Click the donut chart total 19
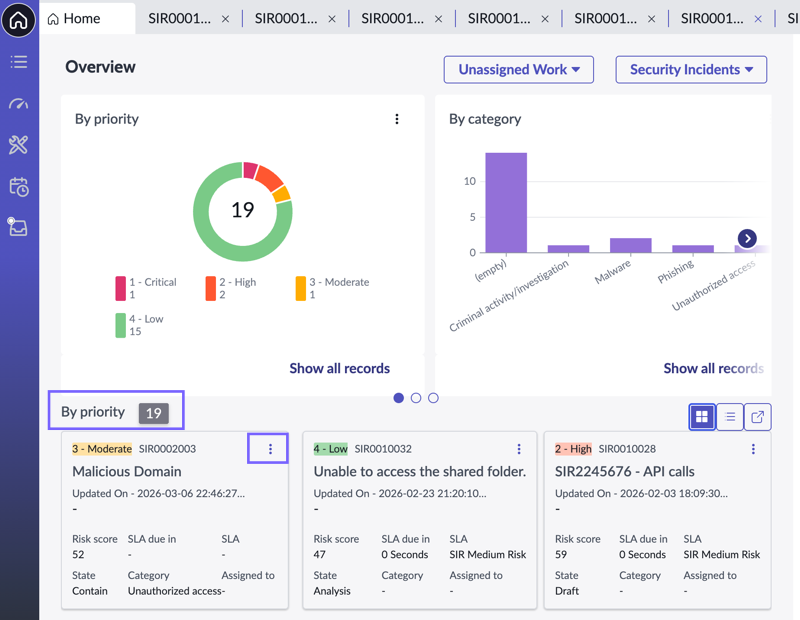The height and width of the screenshot is (620, 800). [x=243, y=210]
